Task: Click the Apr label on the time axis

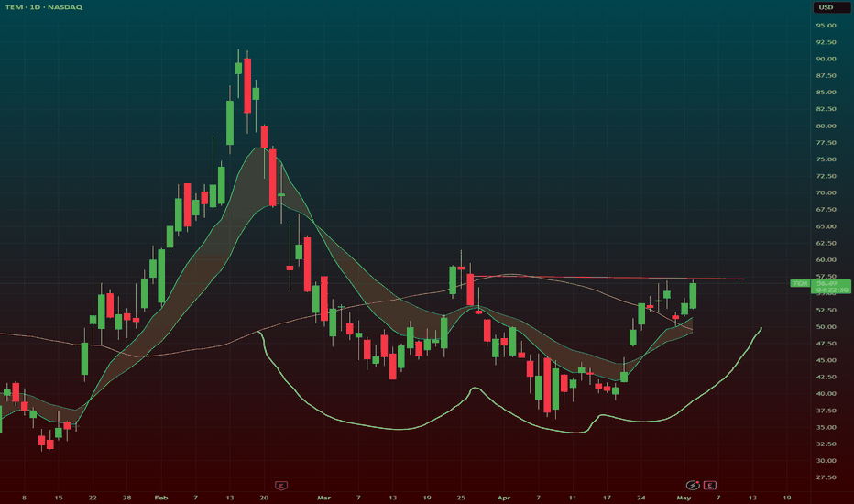Action: (504, 498)
